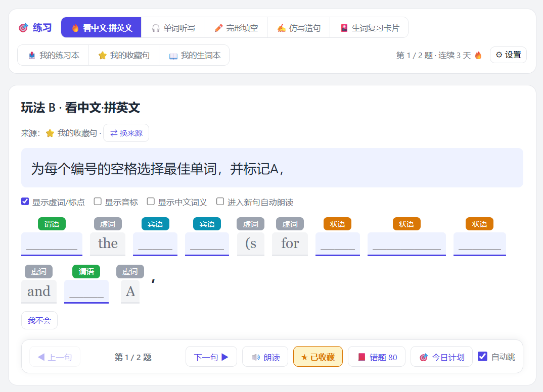This screenshot has height=392, width=543.
Task: Click the streak flame icon
Action: tap(478, 56)
